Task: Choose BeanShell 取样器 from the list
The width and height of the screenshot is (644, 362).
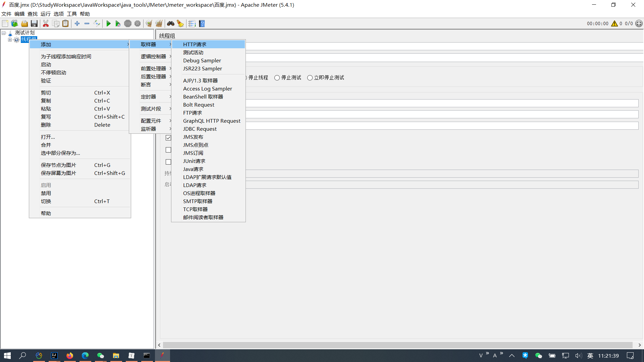Action: 208,97
